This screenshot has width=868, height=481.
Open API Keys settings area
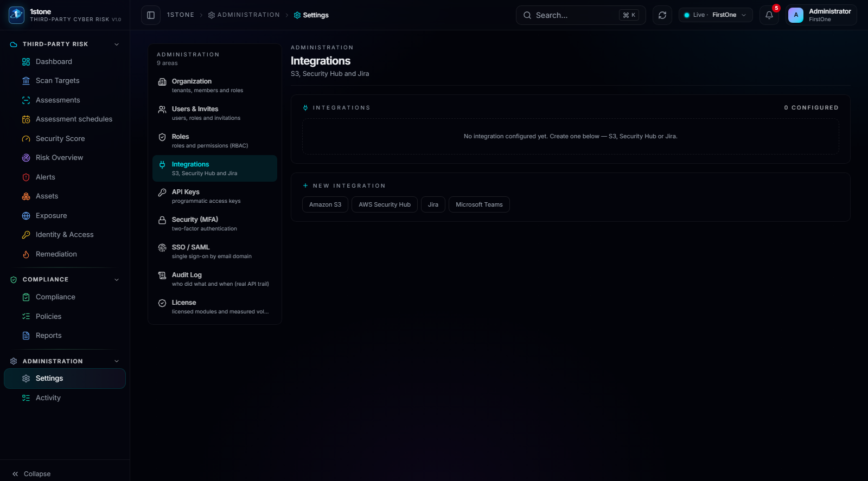click(215, 196)
